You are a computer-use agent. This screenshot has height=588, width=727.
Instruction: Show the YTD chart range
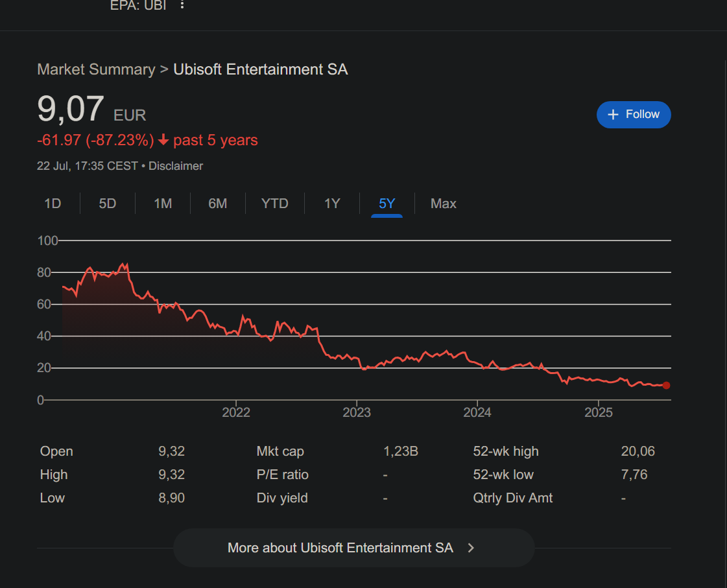(274, 204)
